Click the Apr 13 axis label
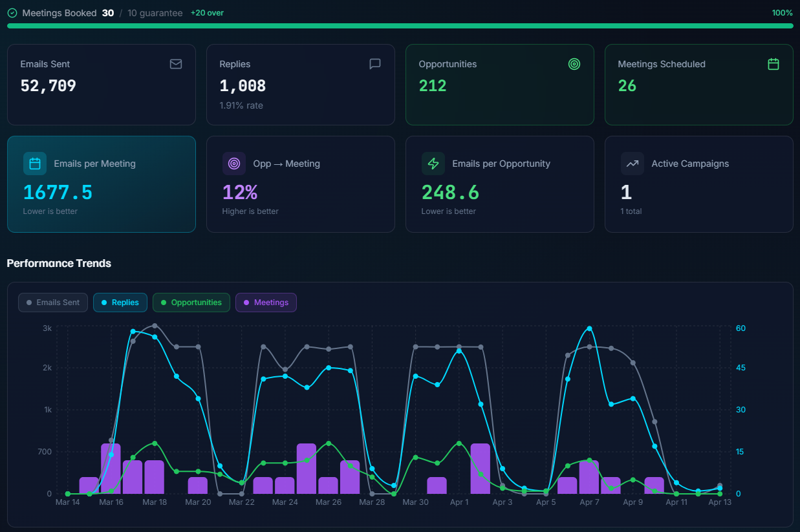The image size is (800, 532). [720, 502]
